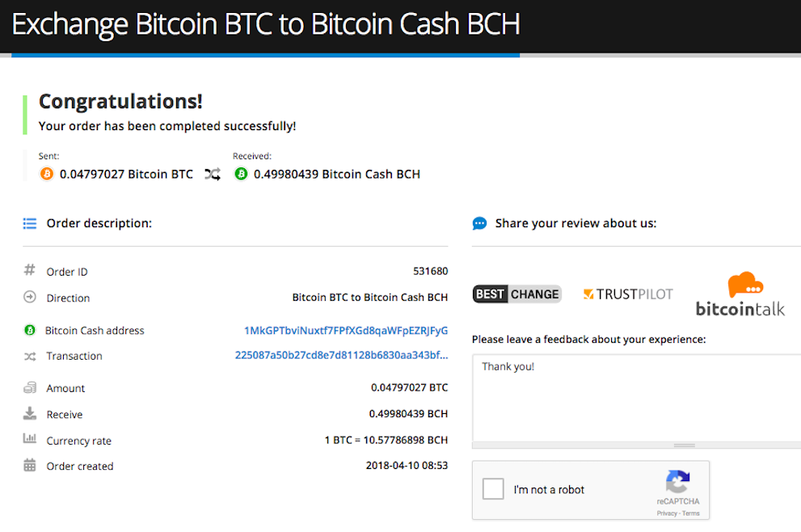Viewport: 801px width, 532px height.
Task: Click the green coin icon beside Bitcoin Cash address
Action: point(30,330)
